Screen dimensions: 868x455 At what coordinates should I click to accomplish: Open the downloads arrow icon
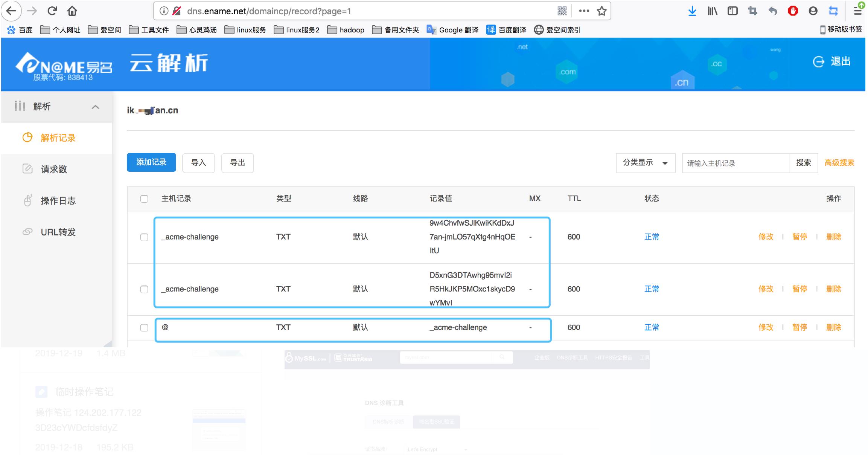(692, 11)
